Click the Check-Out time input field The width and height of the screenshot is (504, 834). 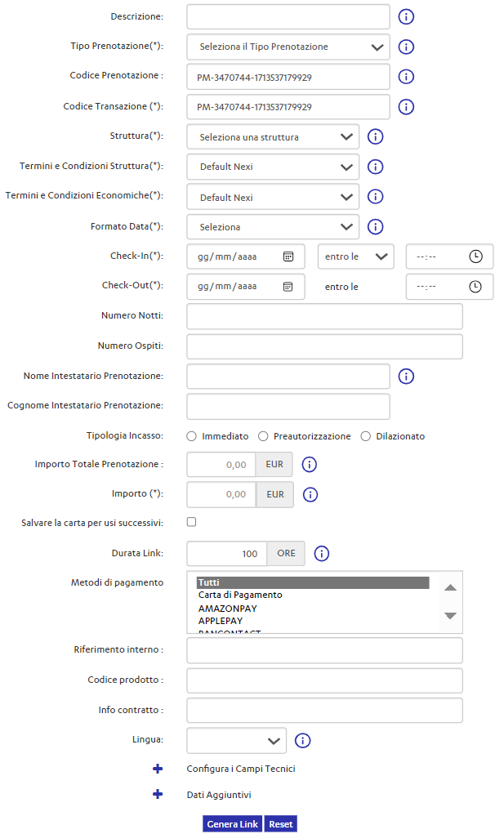(450, 287)
